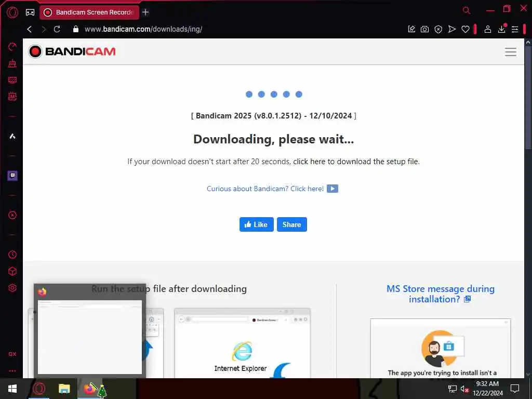Open GX Cleaner broom icon in sidebar
The width and height of the screenshot is (532, 399).
(x=12, y=63)
